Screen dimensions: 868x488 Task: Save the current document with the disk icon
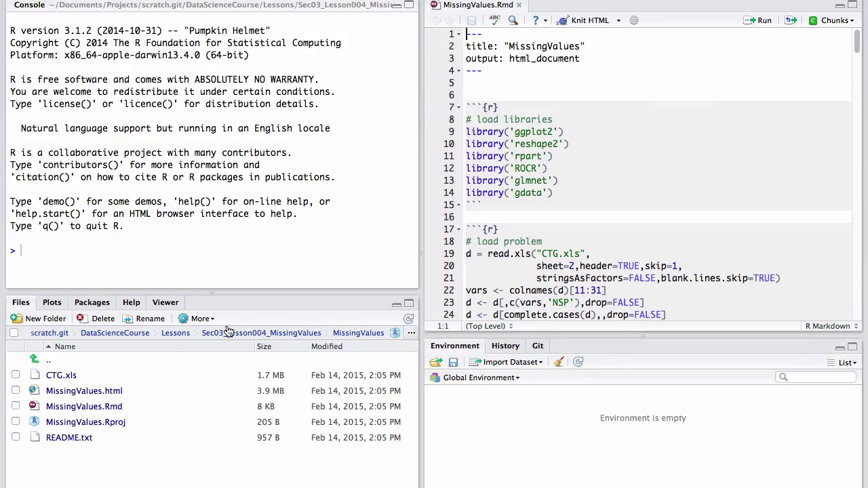(471, 20)
